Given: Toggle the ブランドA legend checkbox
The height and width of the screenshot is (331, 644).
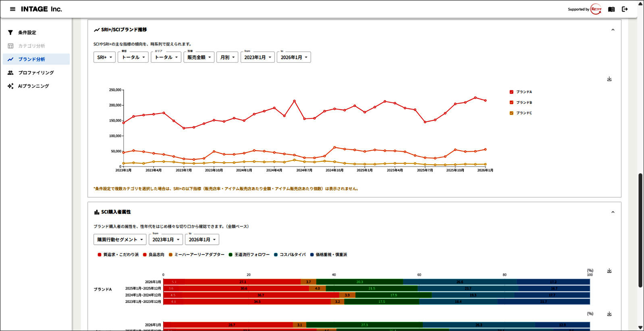Looking at the screenshot, I should click(511, 92).
